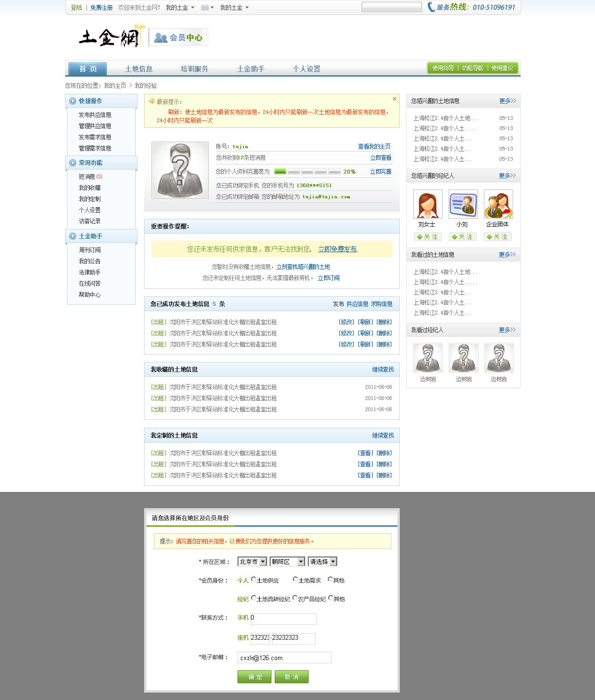The width and height of the screenshot is (595, 700).
Task: Click the 会员中心 member center badge
Action: 178,38
